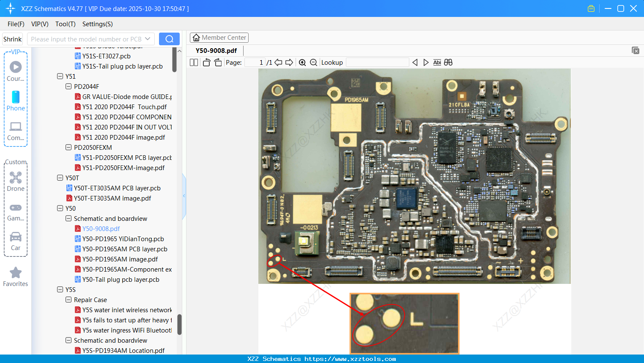The image size is (644, 363).
Task: Open the Drone category in sidebar
Action: point(16,181)
